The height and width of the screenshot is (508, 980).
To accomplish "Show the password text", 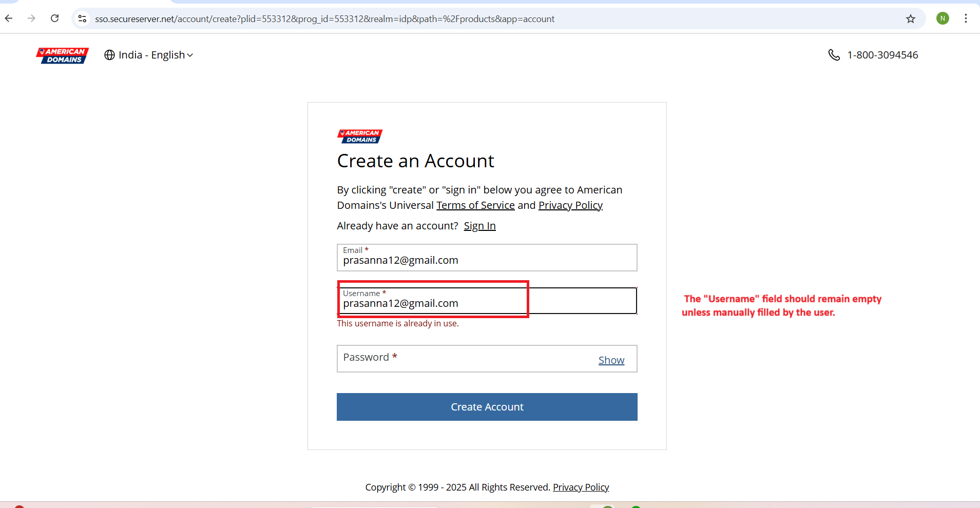I will (x=611, y=360).
